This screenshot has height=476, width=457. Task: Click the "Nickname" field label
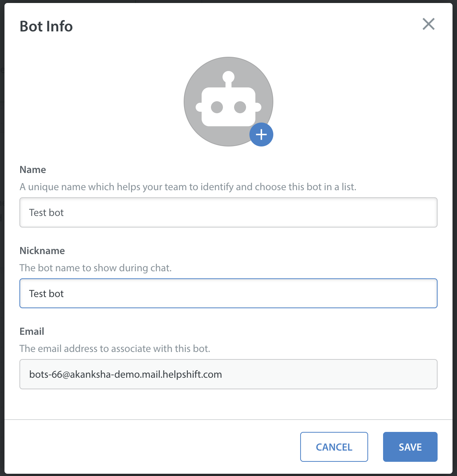pos(42,251)
